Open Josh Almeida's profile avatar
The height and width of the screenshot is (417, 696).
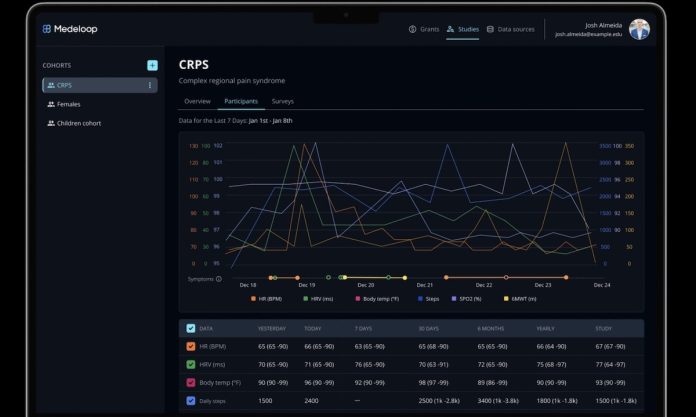639,29
